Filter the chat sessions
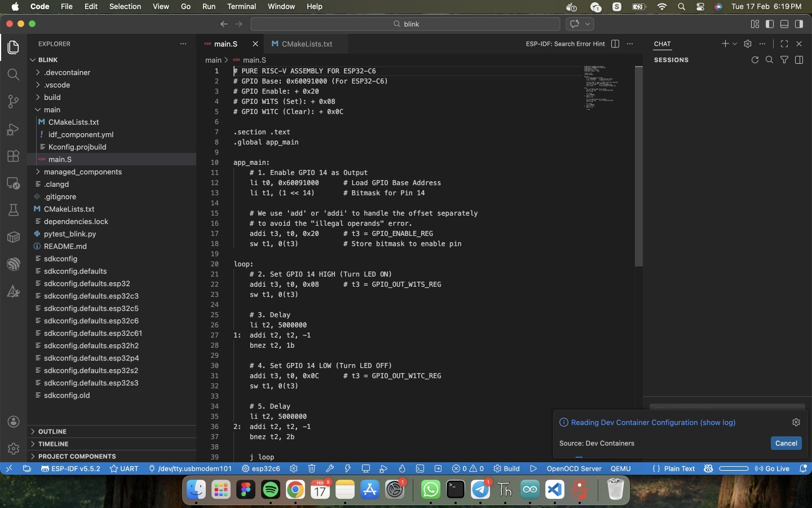 pyautogui.click(x=784, y=60)
